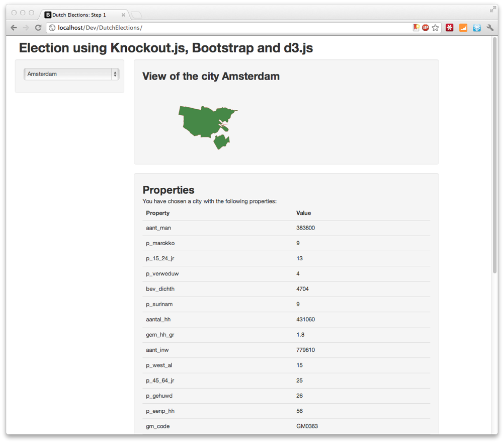Click the Value column header
The height and width of the screenshot is (443, 504).
(x=304, y=213)
